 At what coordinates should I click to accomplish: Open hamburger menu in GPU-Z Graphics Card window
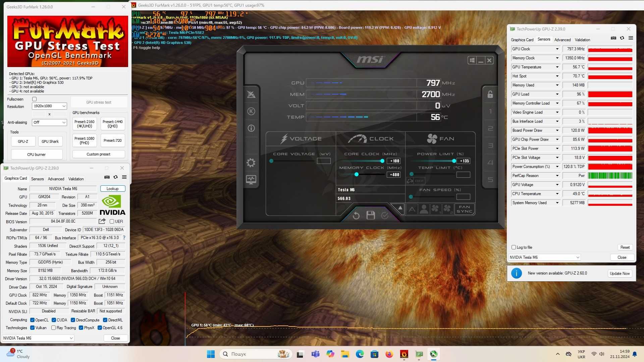pos(124,177)
